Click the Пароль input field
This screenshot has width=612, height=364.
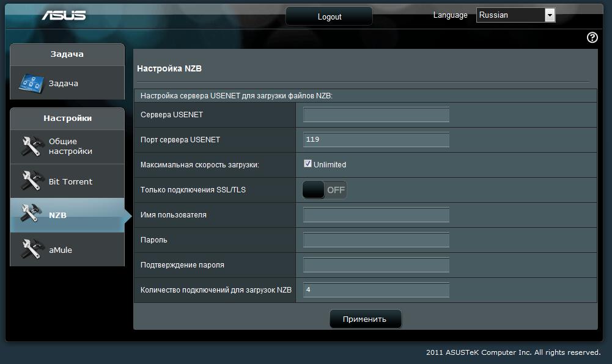pos(376,239)
